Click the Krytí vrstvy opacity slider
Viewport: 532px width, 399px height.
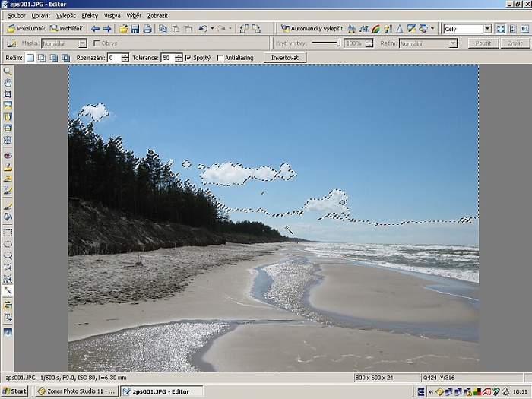click(327, 43)
